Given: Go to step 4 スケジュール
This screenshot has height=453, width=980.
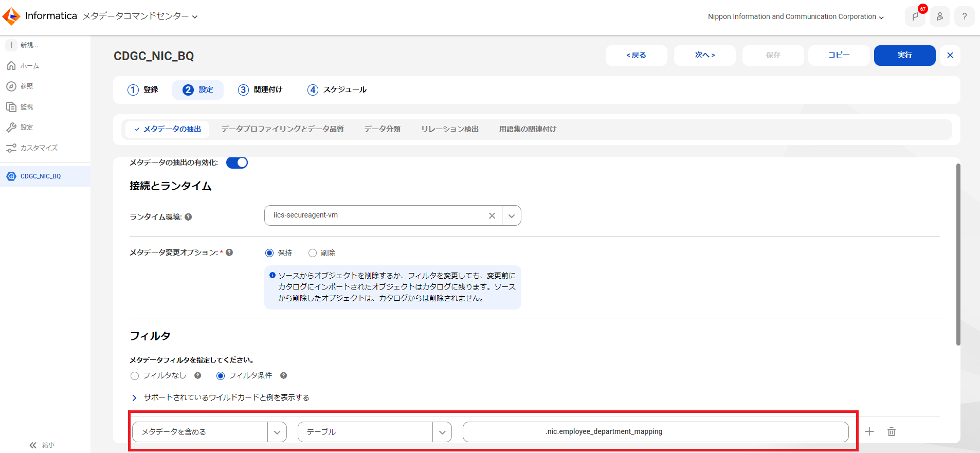Looking at the screenshot, I should [x=337, y=90].
